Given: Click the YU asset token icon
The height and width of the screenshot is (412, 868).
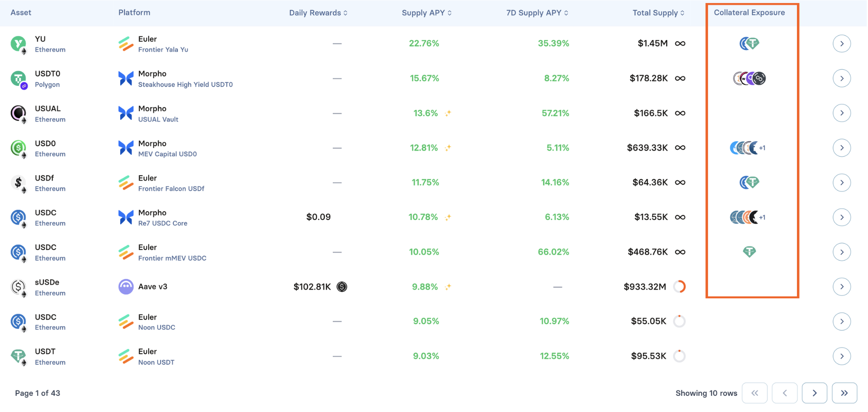Looking at the screenshot, I should click(18, 44).
